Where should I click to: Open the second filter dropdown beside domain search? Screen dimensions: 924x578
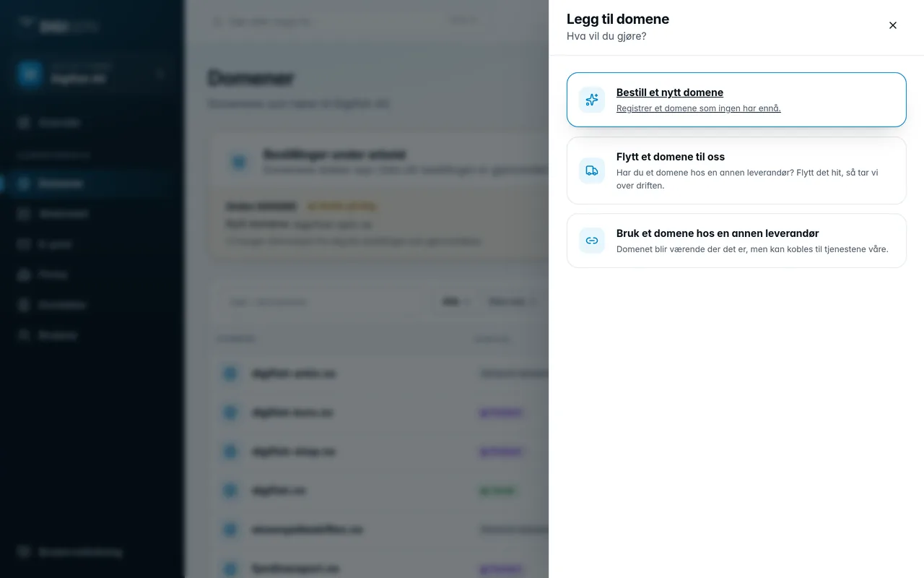pyautogui.click(x=511, y=302)
